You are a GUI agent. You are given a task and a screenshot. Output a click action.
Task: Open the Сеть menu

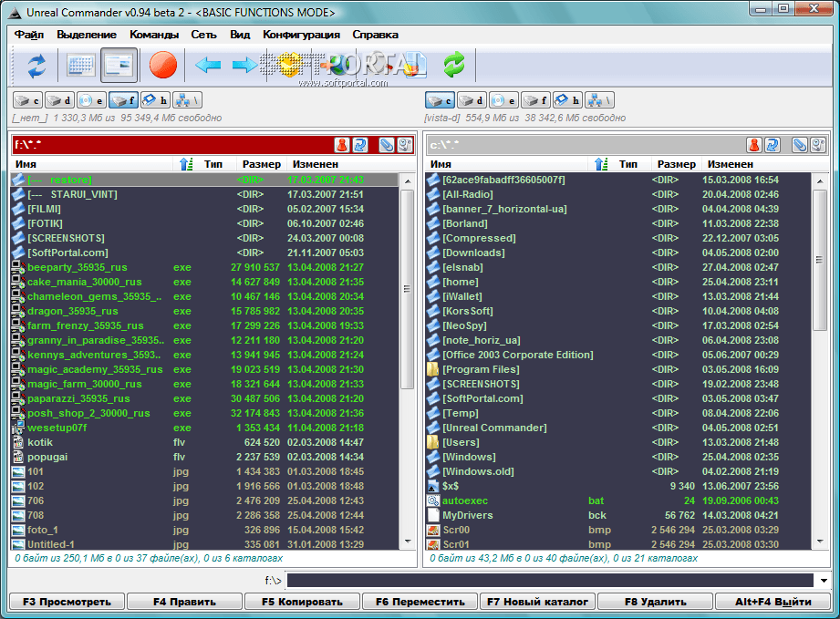203,35
